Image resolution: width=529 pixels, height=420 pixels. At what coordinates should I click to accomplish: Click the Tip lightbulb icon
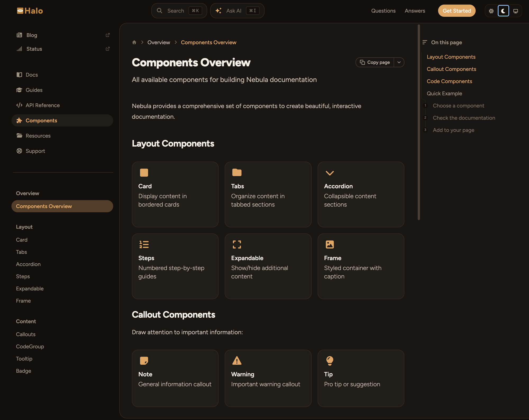[330, 361]
